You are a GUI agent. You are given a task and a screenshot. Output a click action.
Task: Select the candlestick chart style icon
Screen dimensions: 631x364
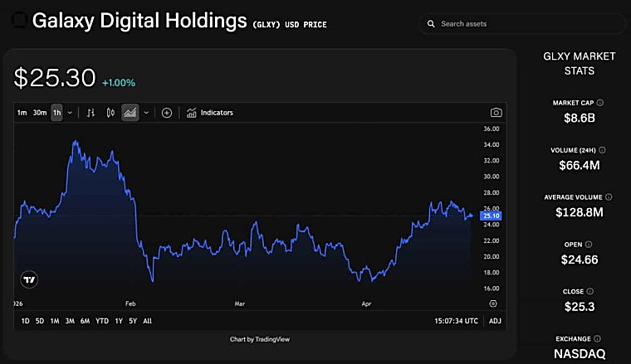coord(110,113)
